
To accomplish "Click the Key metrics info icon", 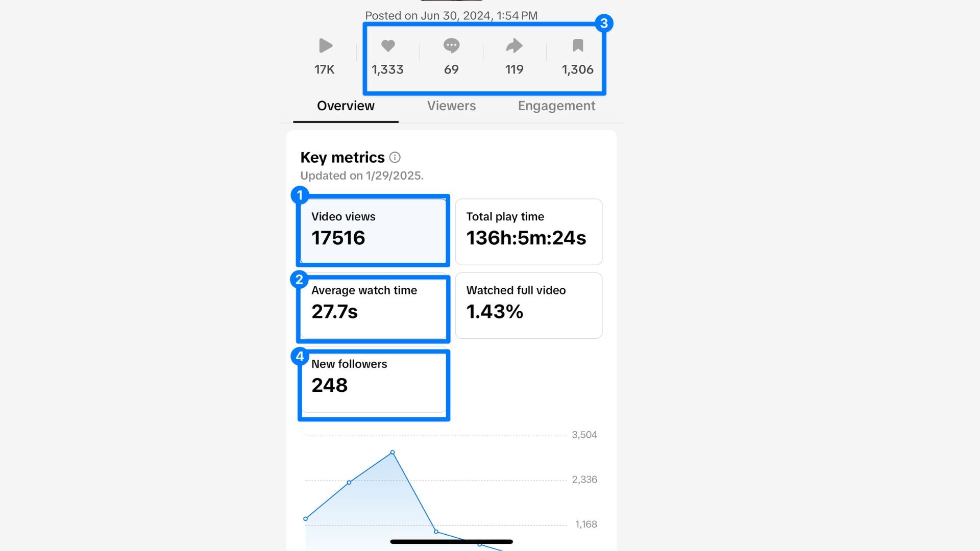I will tap(395, 157).
